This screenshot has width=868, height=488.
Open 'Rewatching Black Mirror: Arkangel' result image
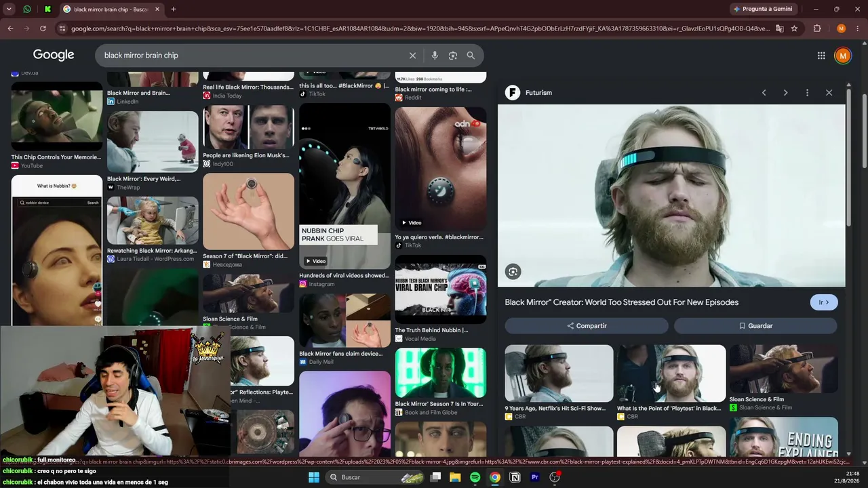click(x=153, y=220)
